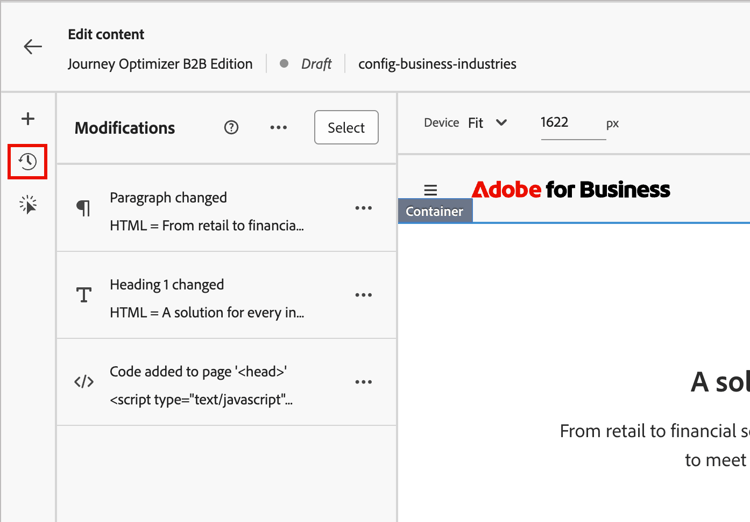Image resolution: width=750 pixels, height=522 pixels.
Task: Click the width pixel input field
Action: click(x=572, y=123)
